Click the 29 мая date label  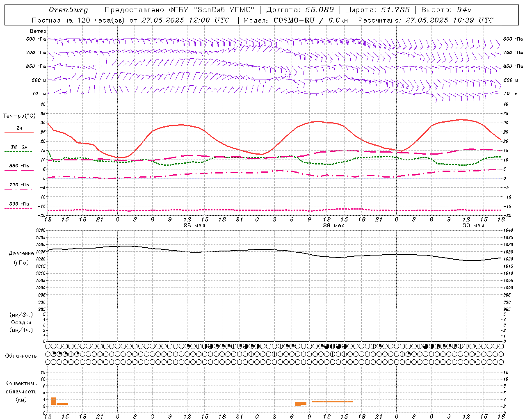click(334, 226)
